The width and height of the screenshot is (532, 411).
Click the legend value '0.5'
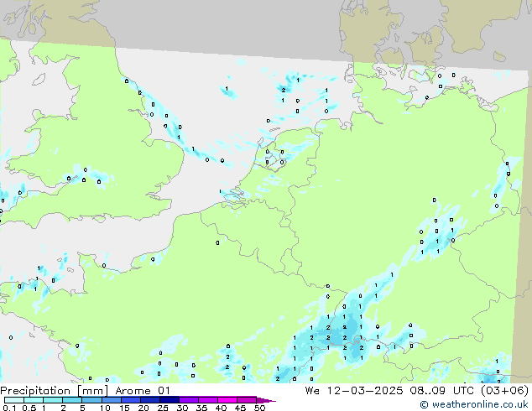tap(29, 408)
